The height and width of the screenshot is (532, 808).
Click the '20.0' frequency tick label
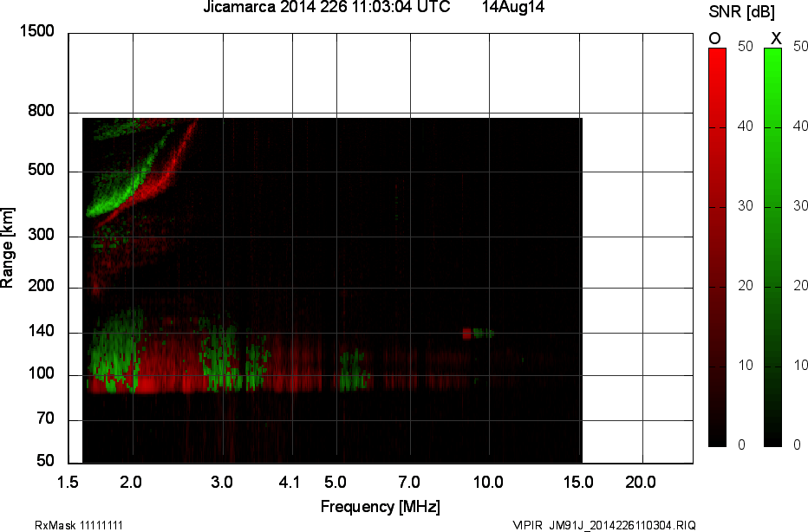click(x=641, y=483)
